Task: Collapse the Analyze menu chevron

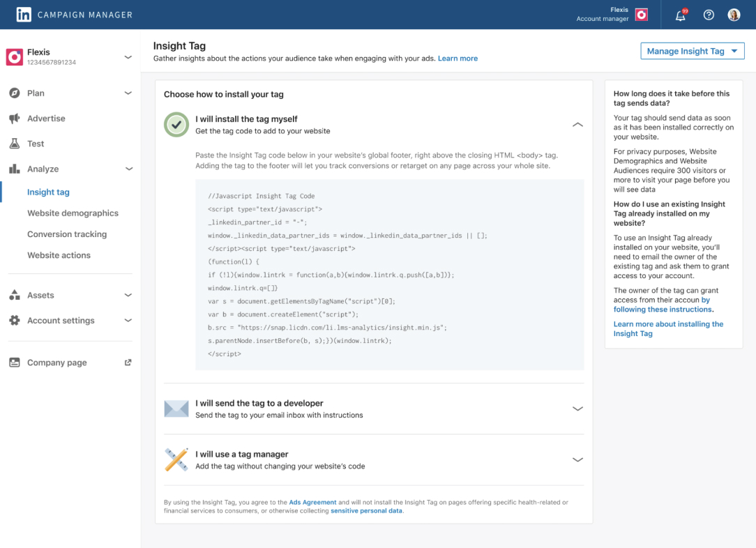Action: coord(129,169)
